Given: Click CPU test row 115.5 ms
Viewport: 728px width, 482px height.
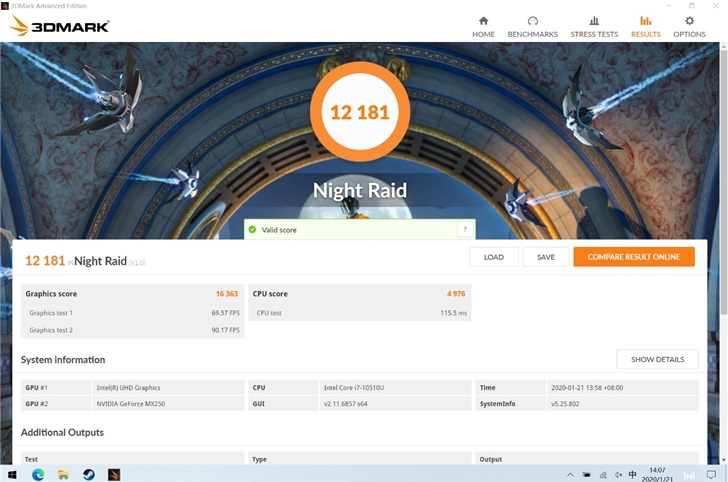Looking at the screenshot, I should (x=360, y=313).
